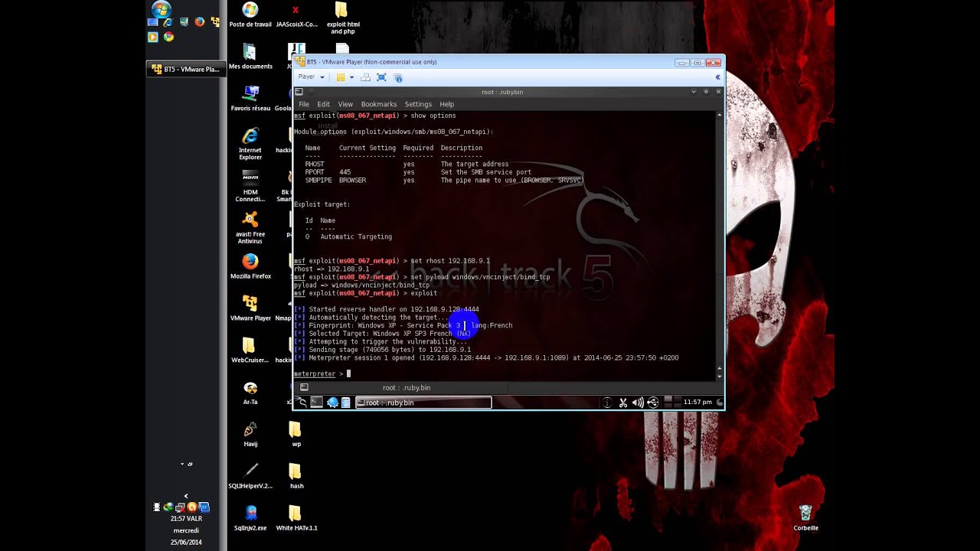The height and width of the screenshot is (551, 980).
Task: Open Mes documents desktop icon
Action: pyautogui.click(x=250, y=57)
